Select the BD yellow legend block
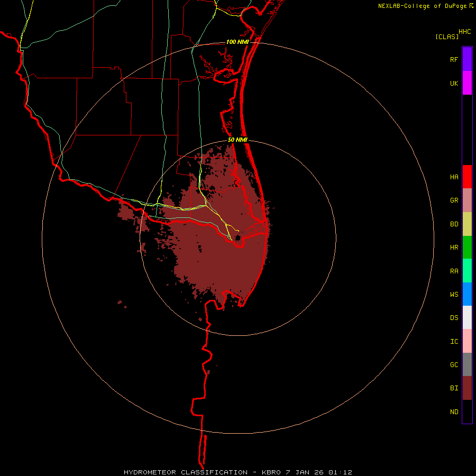Image resolution: width=476 pixels, height=476 pixels. click(x=467, y=224)
